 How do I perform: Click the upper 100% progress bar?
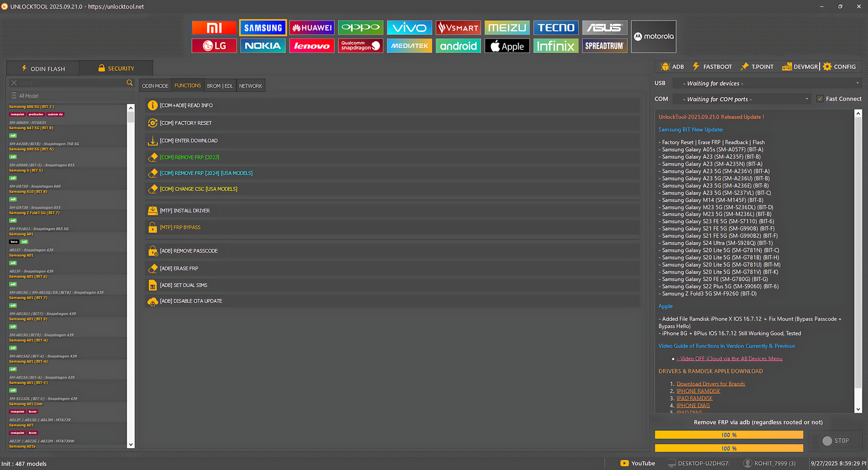point(729,435)
